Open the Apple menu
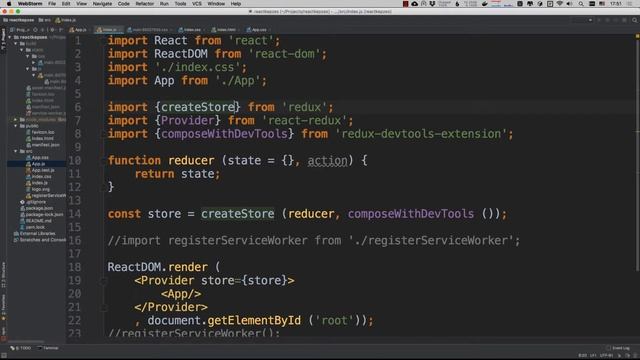The image size is (640, 360). point(9,4)
